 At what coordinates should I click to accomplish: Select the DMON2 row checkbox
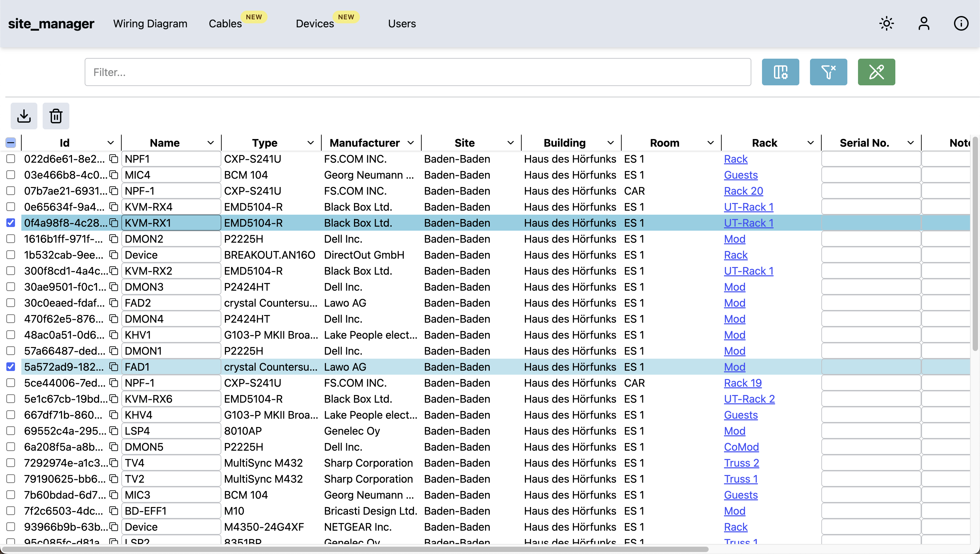click(x=11, y=239)
